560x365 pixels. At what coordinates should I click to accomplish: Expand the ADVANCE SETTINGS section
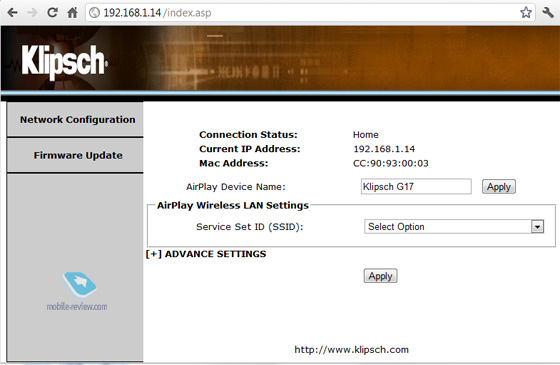pos(206,254)
